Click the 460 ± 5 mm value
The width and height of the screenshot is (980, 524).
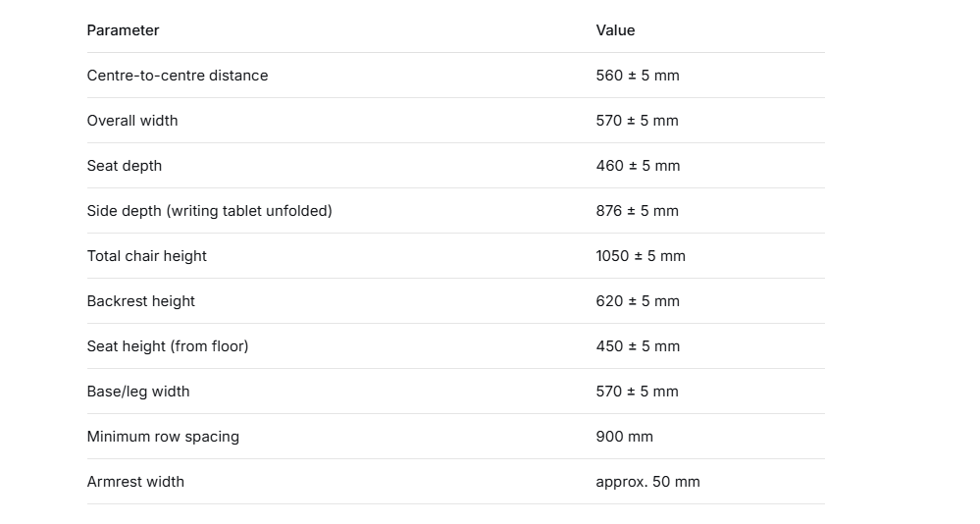pyautogui.click(x=638, y=166)
